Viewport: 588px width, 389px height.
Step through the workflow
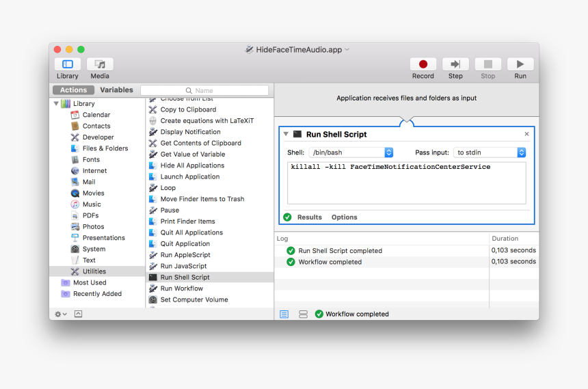pos(455,64)
